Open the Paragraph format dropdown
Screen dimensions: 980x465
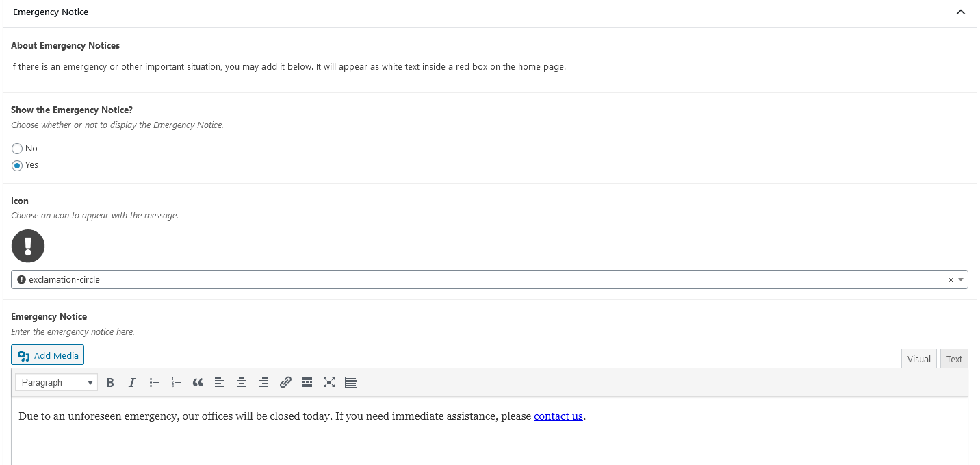[56, 383]
